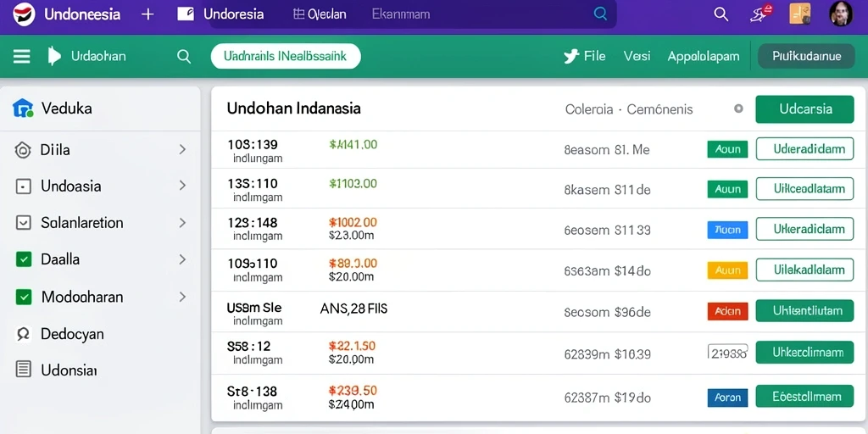Image resolution: width=868 pixels, height=434 pixels.
Task: Click the $22.1.50 price text
Action: click(x=353, y=347)
